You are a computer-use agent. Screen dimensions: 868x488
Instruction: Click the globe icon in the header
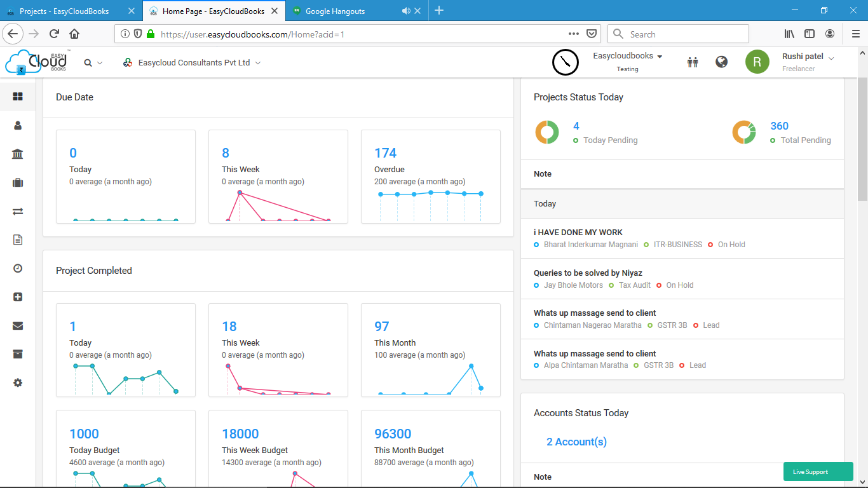click(x=721, y=62)
